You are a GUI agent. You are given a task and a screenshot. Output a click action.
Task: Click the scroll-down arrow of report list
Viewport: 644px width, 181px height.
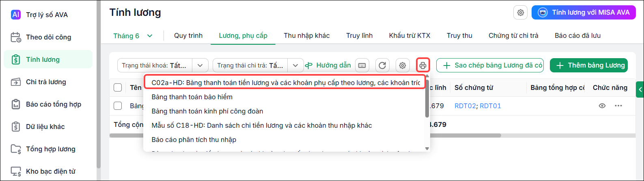click(427, 148)
